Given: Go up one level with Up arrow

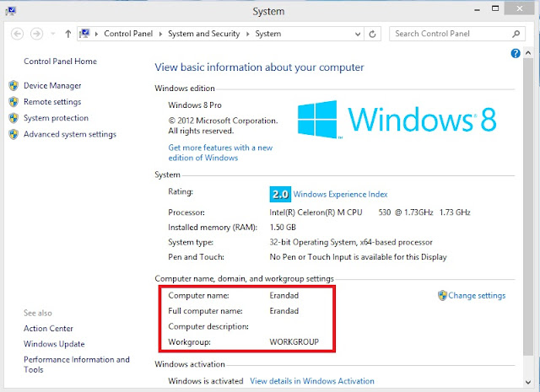Looking at the screenshot, I should (x=67, y=34).
